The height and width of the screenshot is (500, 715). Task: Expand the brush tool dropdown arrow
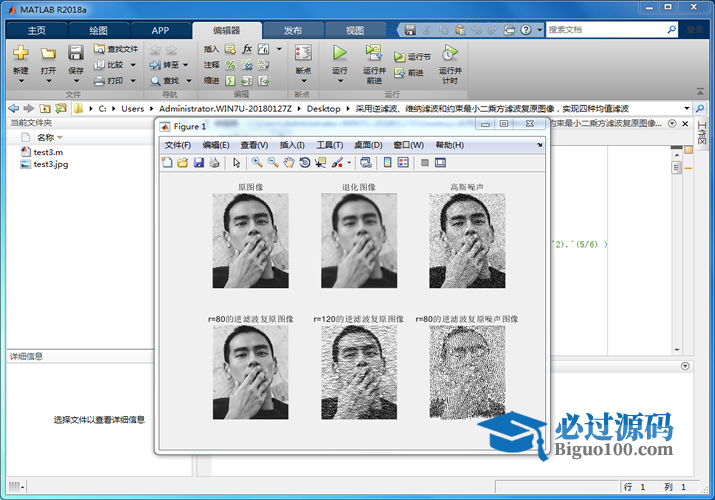click(x=349, y=163)
